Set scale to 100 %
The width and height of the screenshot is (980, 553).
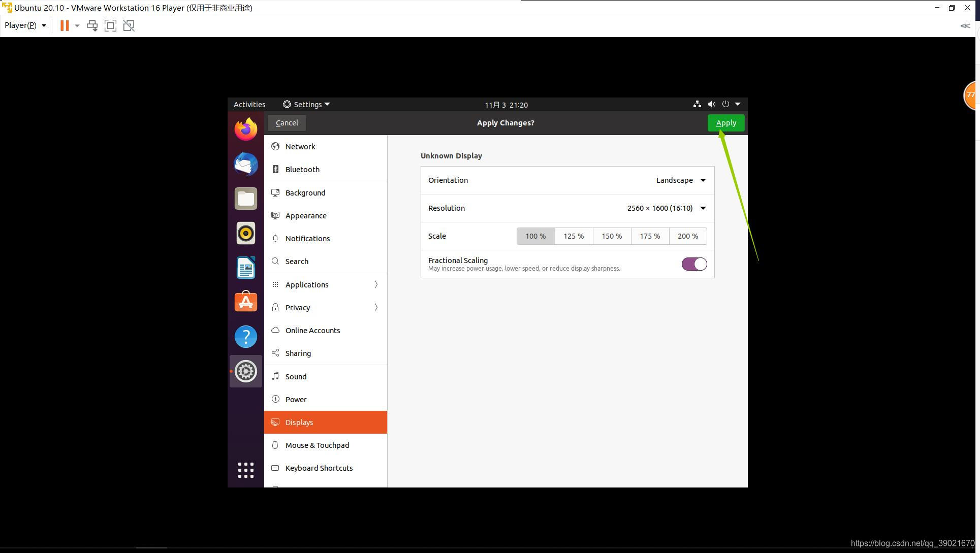(x=535, y=236)
